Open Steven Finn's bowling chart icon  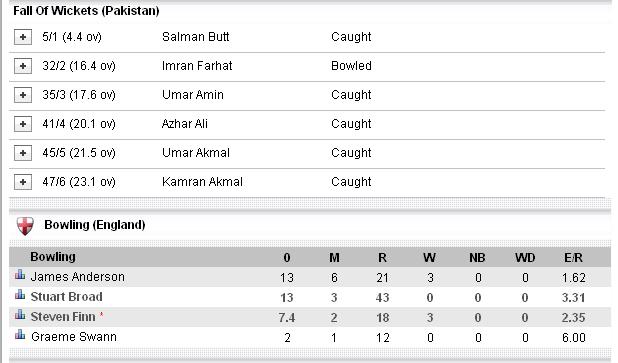coord(20,315)
